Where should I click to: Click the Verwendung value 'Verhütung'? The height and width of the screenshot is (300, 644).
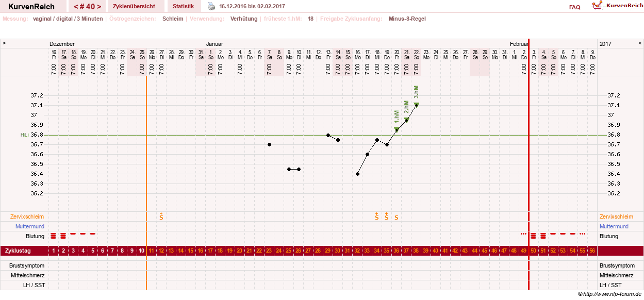[x=244, y=19]
